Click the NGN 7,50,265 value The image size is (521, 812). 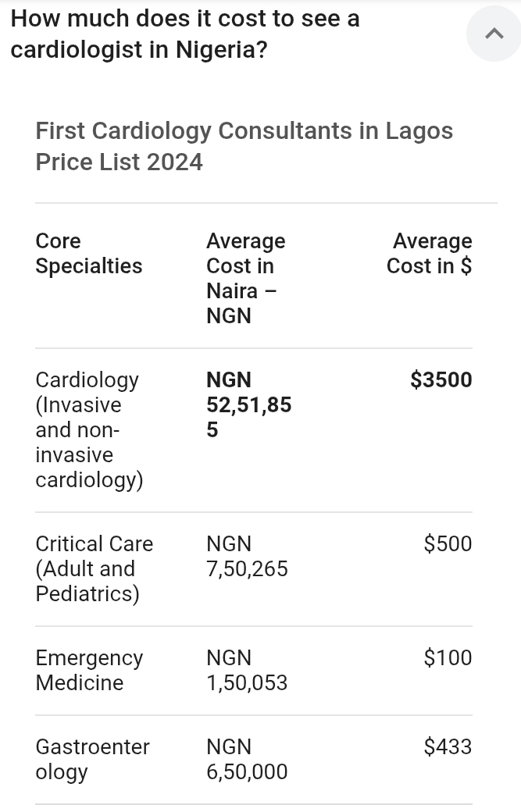tap(247, 556)
